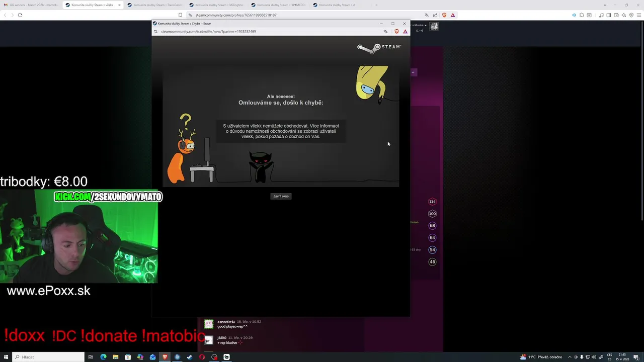The image size is (644, 362).
Task: Open the extensions puzzle icon
Action: click(x=582, y=15)
